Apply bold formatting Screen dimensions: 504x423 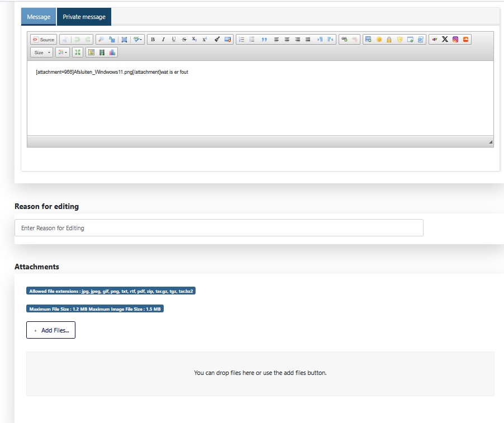click(x=153, y=40)
